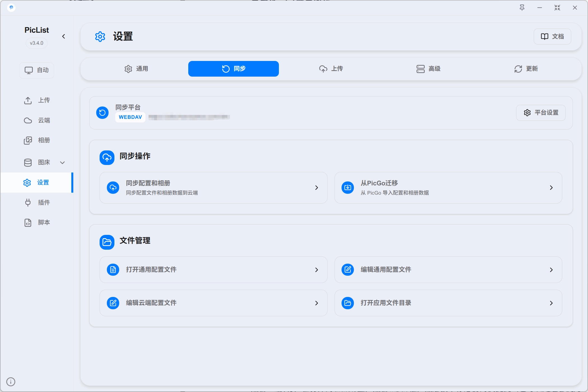Open 相册 gallery from the sidebar
588x392 pixels.
pyautogui.click(x=37, y=140)
